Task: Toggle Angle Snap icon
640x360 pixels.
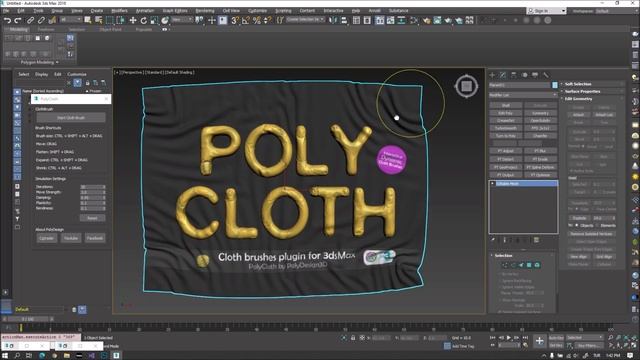Action: click(x=246, y=20)
